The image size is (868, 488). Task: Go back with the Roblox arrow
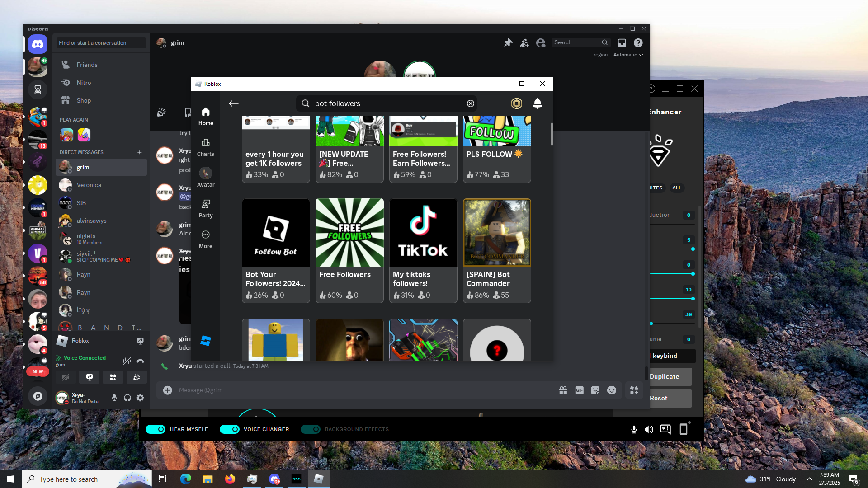233,103
